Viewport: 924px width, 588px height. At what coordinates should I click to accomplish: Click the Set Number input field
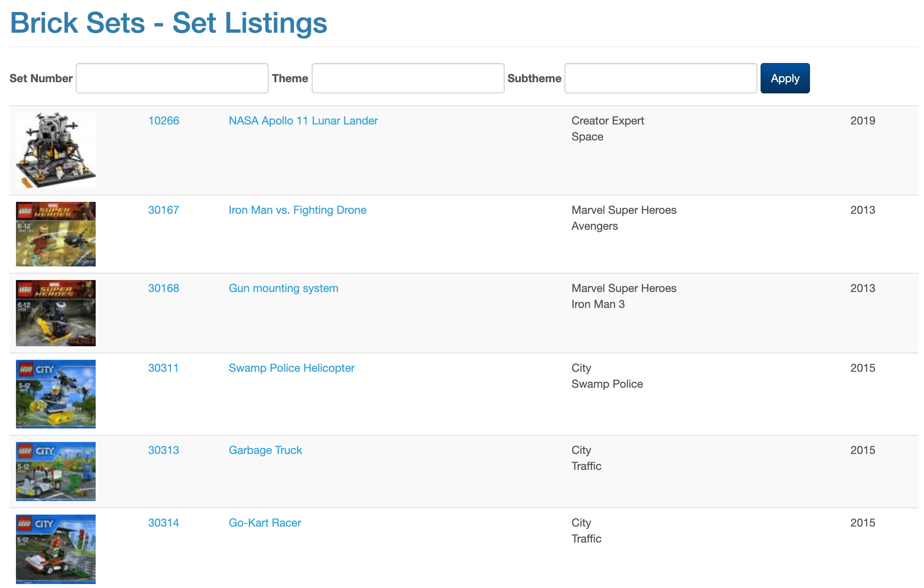[173, 78]
